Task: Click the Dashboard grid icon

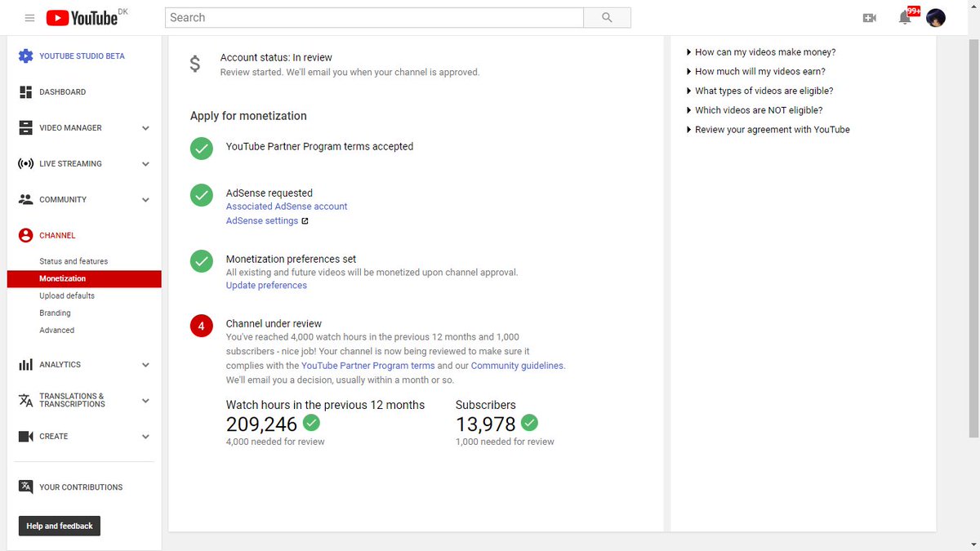Action: click(x=25, y=92)
